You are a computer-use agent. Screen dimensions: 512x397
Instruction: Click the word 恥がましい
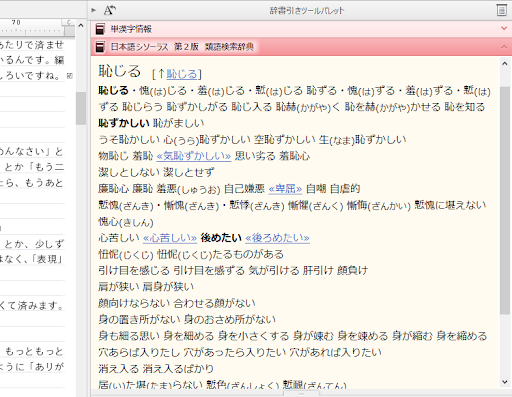point(179,123)
